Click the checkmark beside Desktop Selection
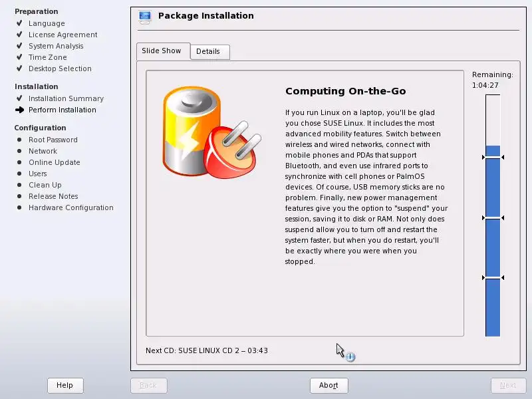The height and width of the screenshot is (399, 532). click(x=19, y=68)
